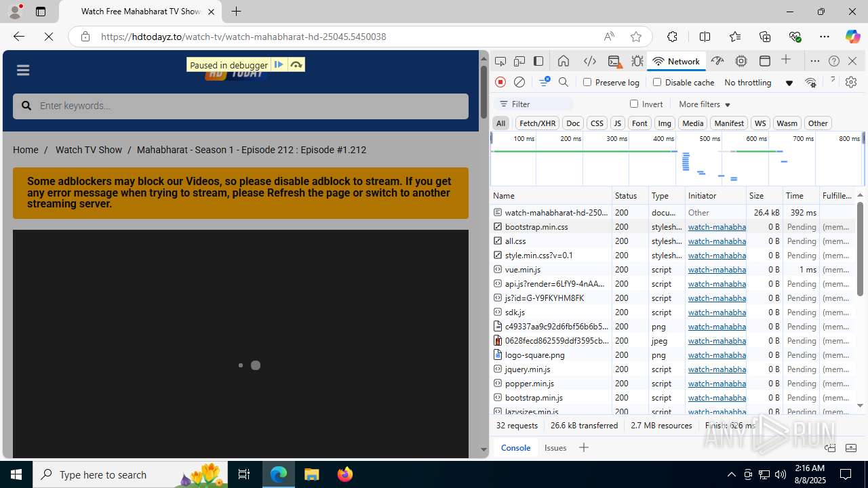Select the jquery.min.js request row
Image resolution: width=868 pixels, height=488 pixels.
[x=673, y=369]
